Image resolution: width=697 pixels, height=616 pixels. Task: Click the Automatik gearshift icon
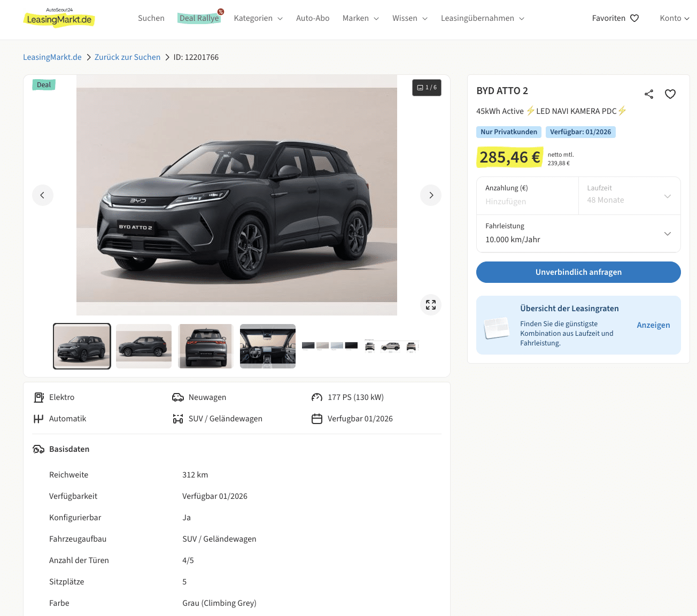pyautogui.click(x=38, y=419)
